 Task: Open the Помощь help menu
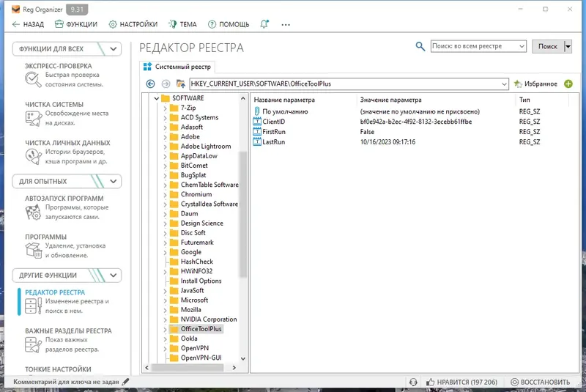(229, 24)
